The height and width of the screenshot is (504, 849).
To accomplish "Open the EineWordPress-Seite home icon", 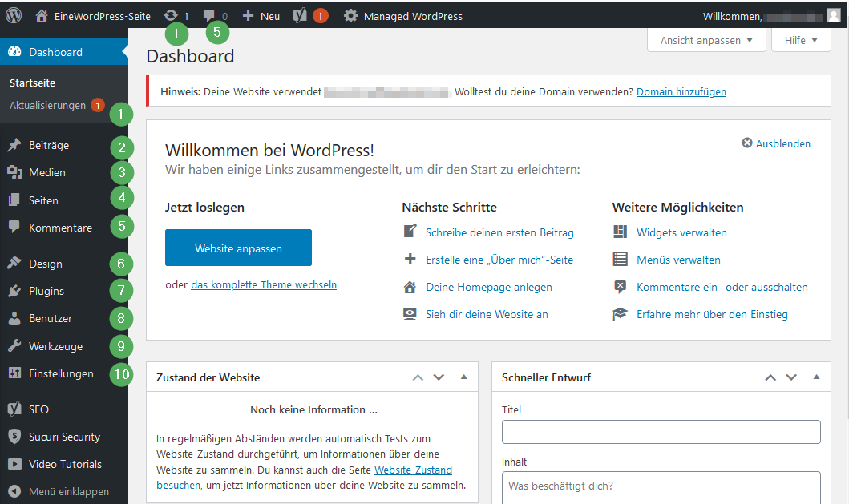I will click(42, 16).
